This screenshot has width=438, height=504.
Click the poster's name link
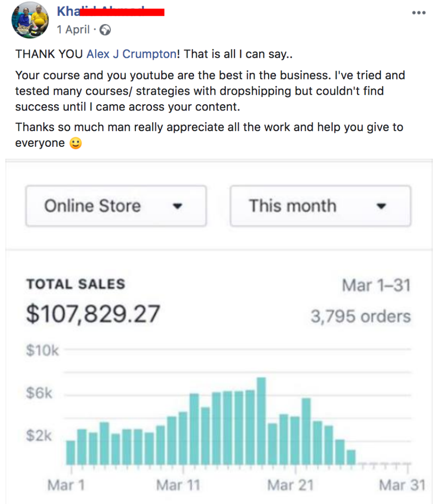coord(110,11)
